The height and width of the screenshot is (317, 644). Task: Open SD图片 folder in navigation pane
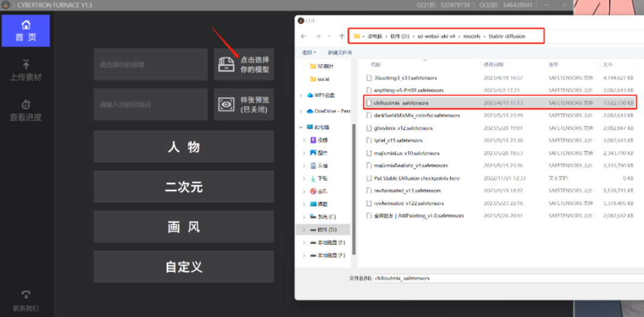(x=322, y=66)
